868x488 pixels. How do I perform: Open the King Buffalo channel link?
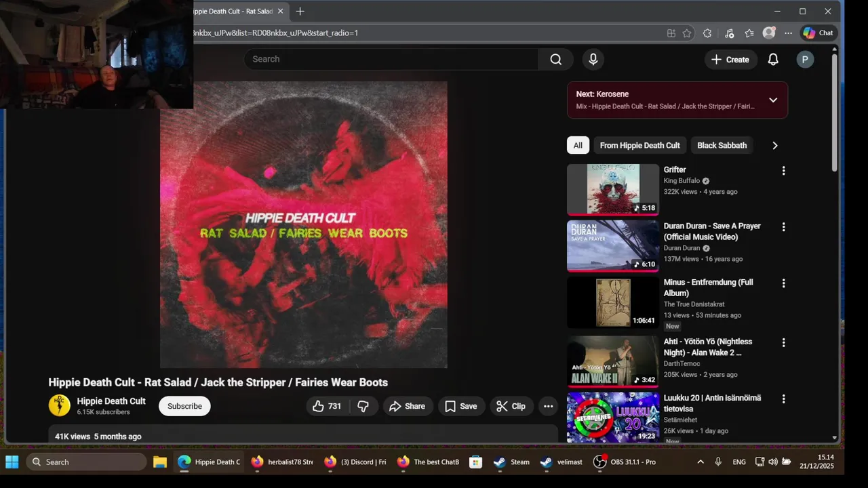[x=680, y=181]
